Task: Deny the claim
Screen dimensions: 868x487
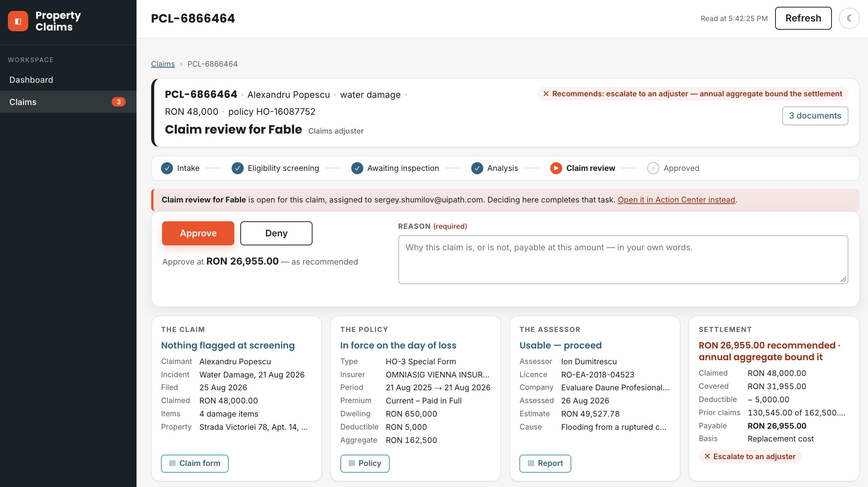Action: pyautogui.click(x=276, y=233)
